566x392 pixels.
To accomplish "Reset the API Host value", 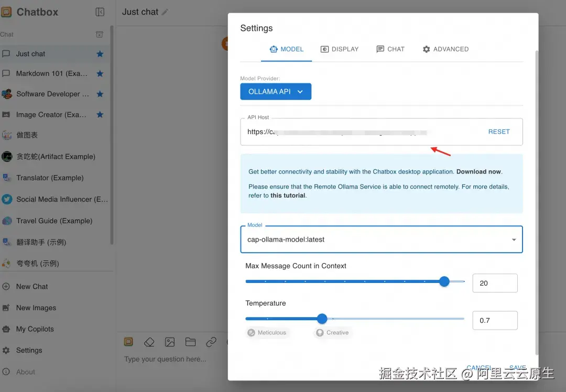I will pos(499,132).
